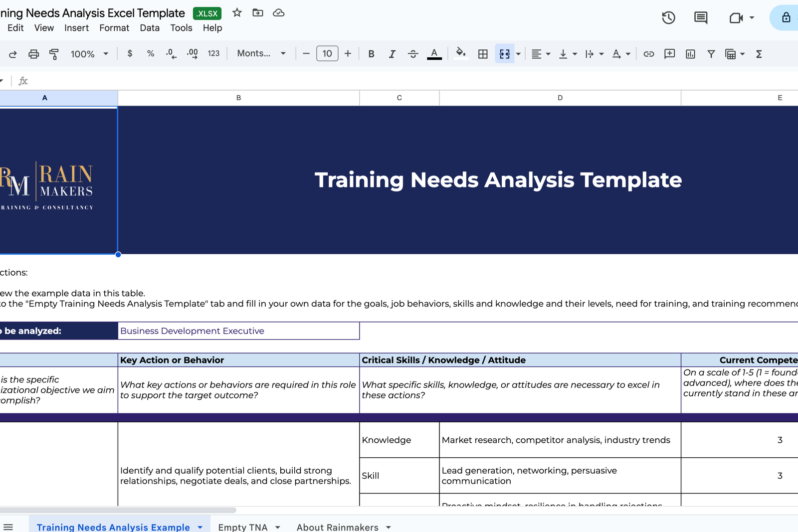Screen dimensions: 798x532
Task: Select the Skill cell
Action: pos(399,476)
